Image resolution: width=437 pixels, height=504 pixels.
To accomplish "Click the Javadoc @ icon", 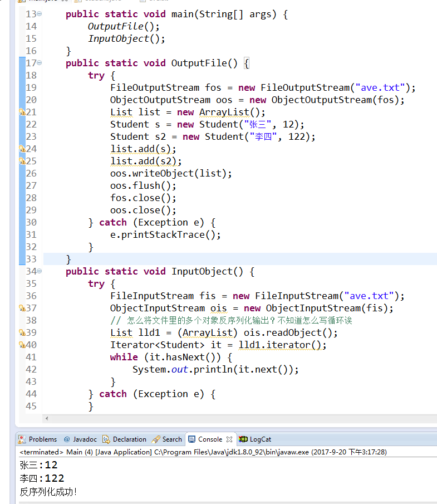I will coord(67,439).
